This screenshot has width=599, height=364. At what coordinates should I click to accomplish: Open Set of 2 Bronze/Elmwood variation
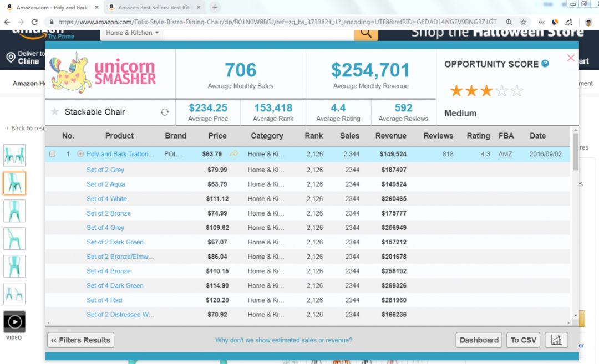pos(120,257)
